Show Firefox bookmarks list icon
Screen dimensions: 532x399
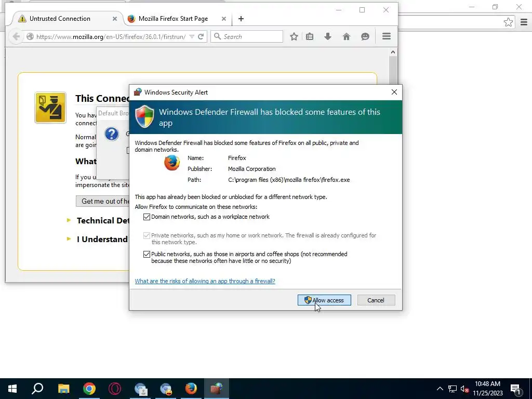click(x=310, y=37)
